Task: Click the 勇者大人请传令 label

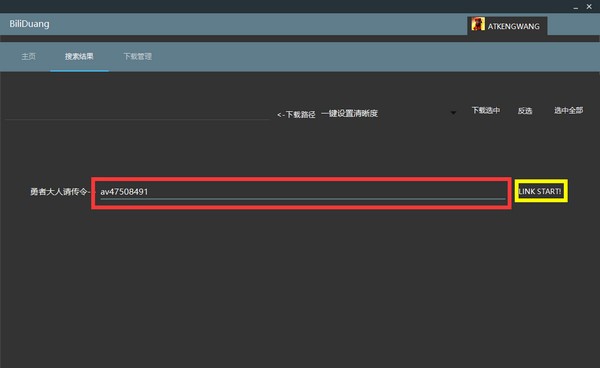Action: pyautogui.click(x=60, y=192)
